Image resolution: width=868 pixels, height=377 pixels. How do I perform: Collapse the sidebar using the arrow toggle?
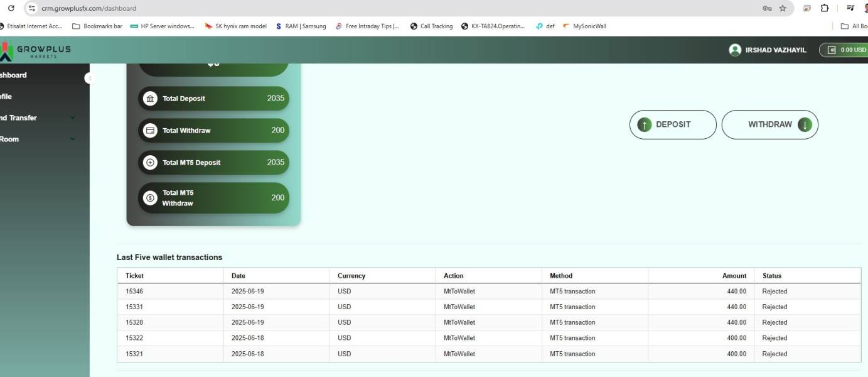tap(89, 78)
